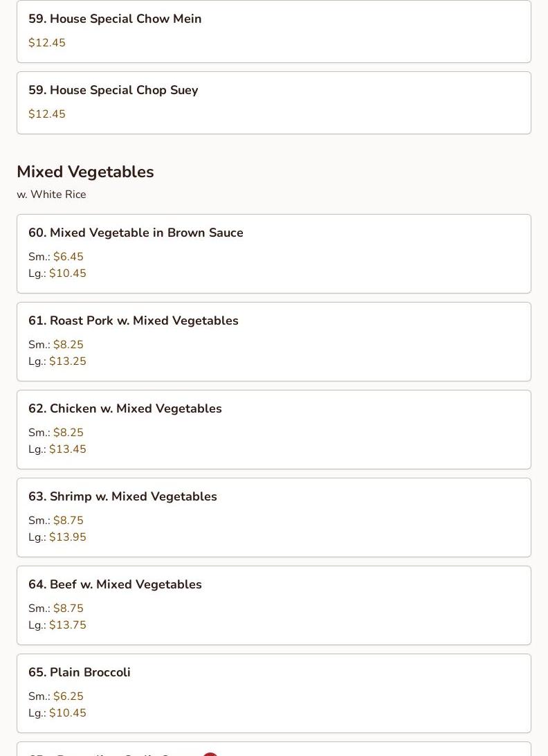Click the House Special Chop Suey title
The image size is (548, 756).
coord(113,90)
